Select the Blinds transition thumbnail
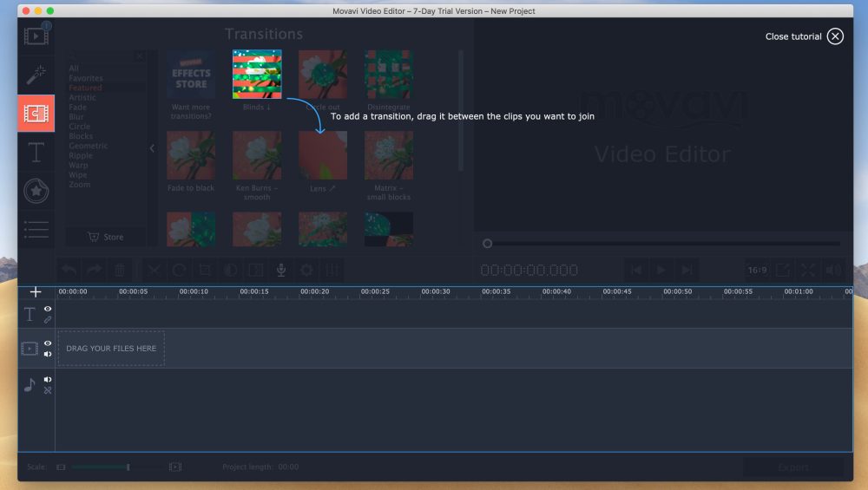 (257, 74)
